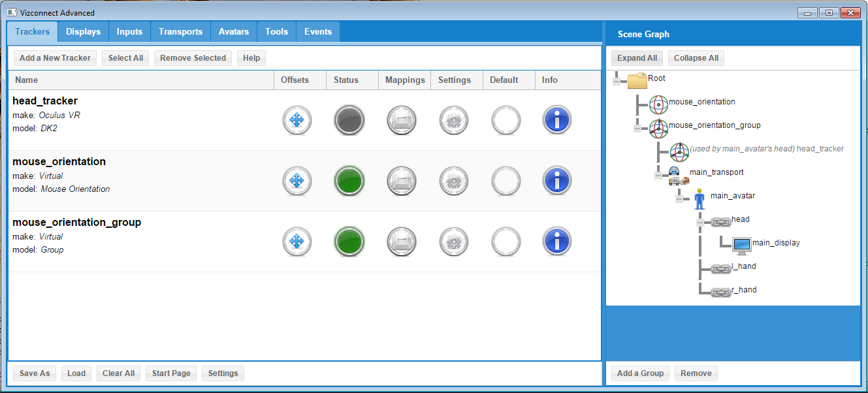
Task: Show Info for head_tracker
Action: click(557, 120)
